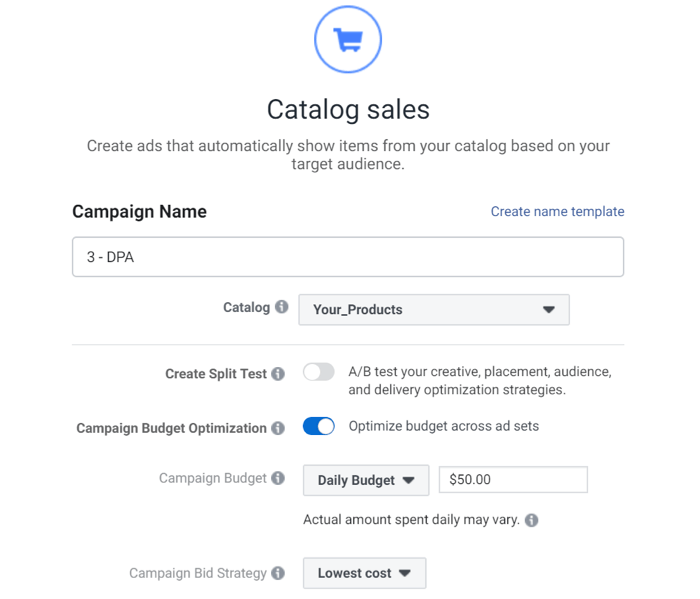Click the Catalog sales shopping cart icon
700x599 pixels.
click(348, 39)
